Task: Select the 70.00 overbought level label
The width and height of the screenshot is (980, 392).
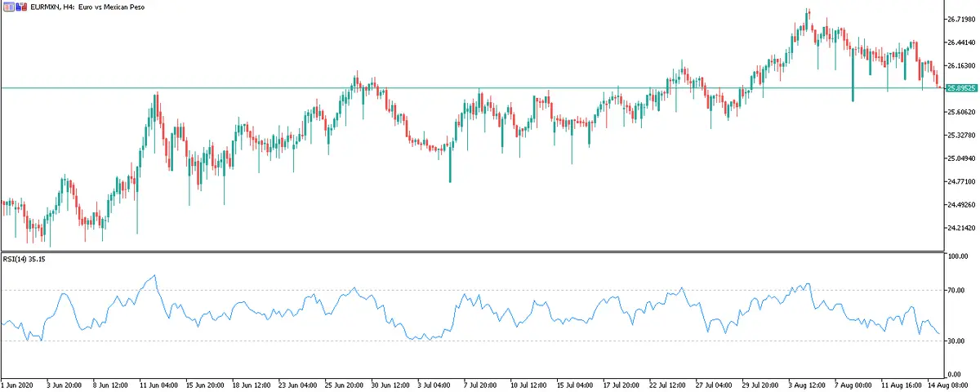Action: (x=956, y=291)
